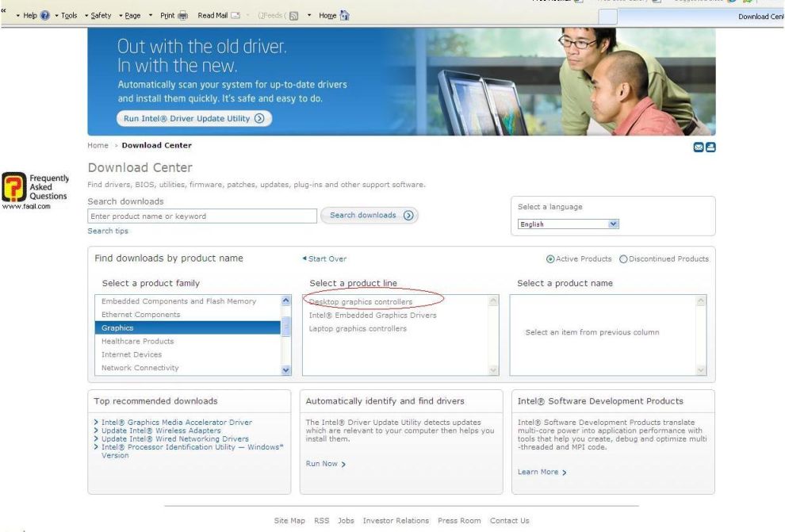The image size is (785, 532).
Task: Click the product name search input field
Action: pyautogui.click(x=202, y=216)
